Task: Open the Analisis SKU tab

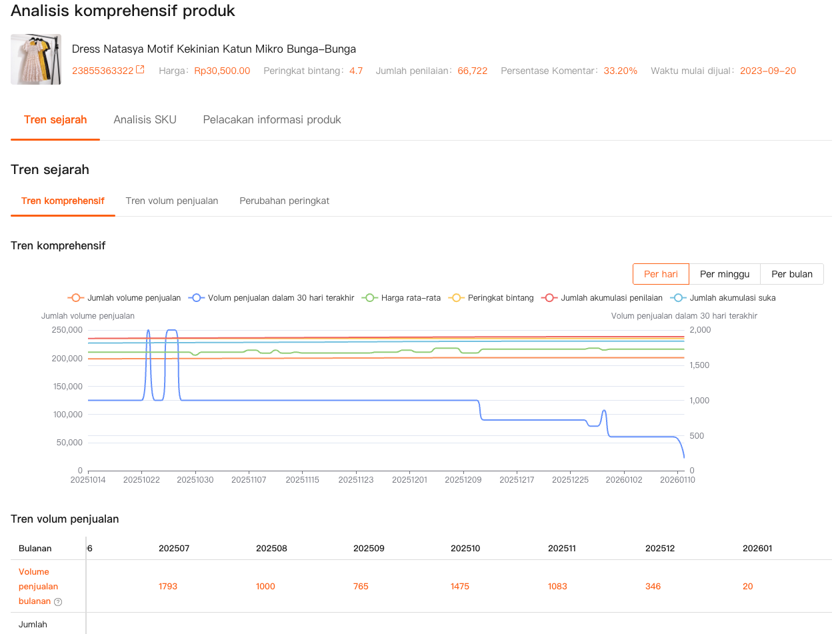Action: [x=145, y=120]
